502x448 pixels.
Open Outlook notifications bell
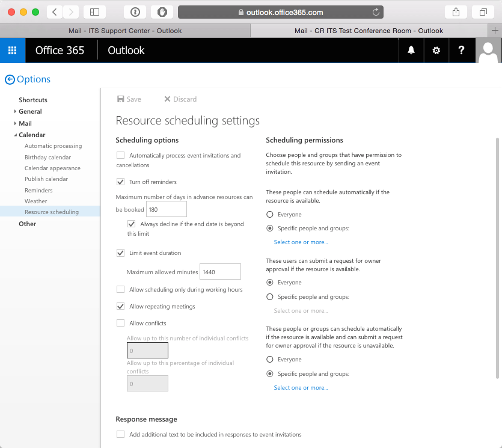pyautogui.click(x=411, y=51)
